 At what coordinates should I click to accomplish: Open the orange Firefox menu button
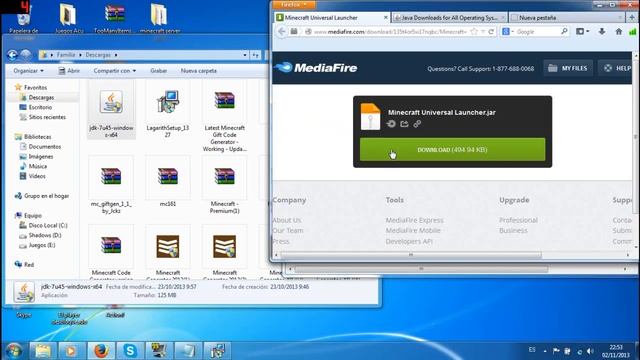pos(293,4)
